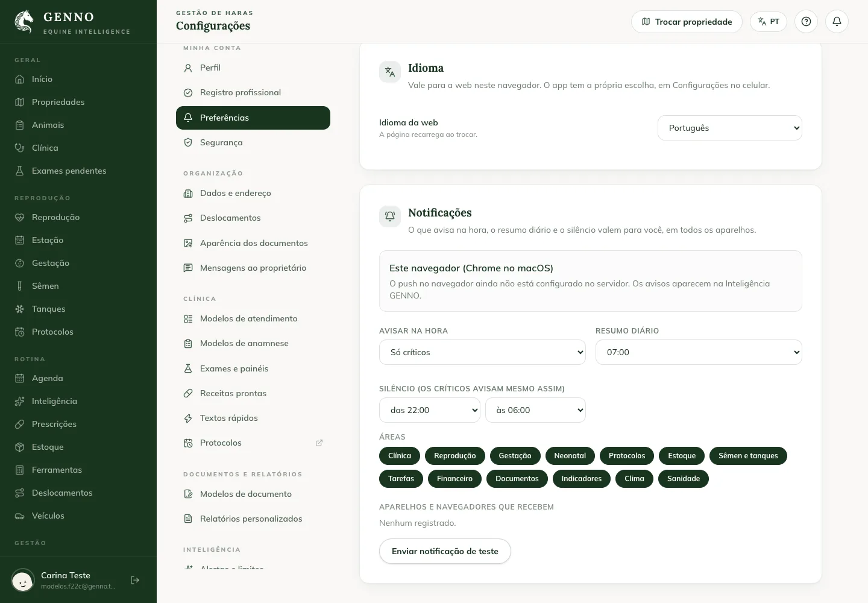Toggle the Documentos area chip
Viewport: 868px width, 603px height.
pos(517,479)
